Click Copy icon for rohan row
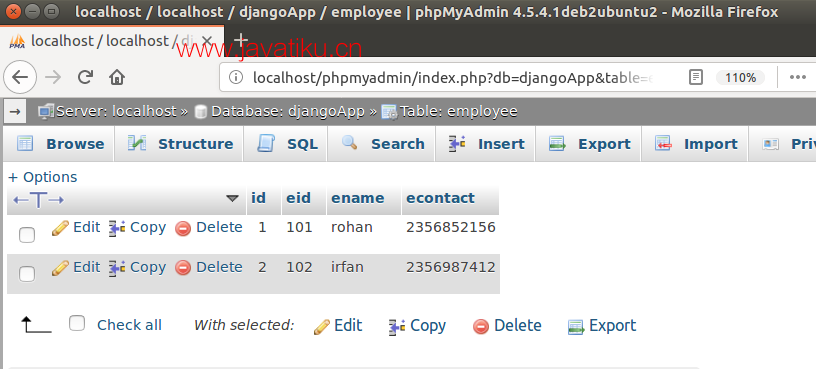Image resolution: width=816 pixels, height=369 pixels. [117, 228]
